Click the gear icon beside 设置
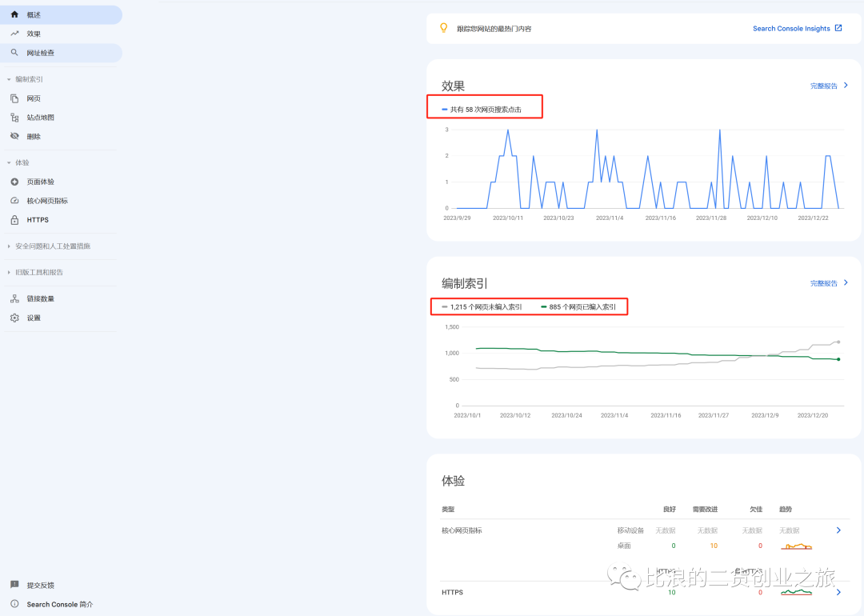This screenshot has width=864, height=616. 14,318
